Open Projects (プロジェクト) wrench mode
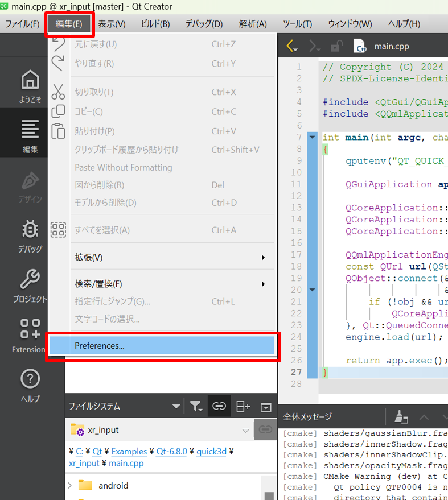448x500 pixels. 31,284
